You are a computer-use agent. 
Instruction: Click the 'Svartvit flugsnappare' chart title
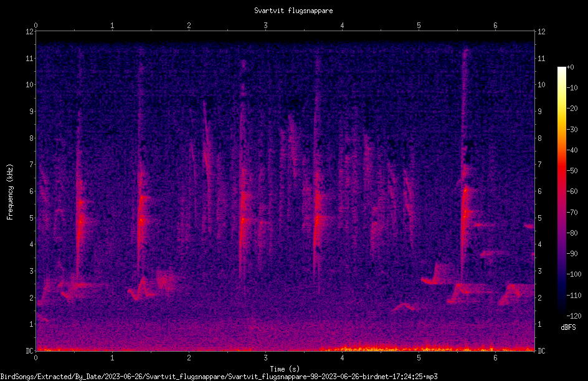tap(293, 11)
